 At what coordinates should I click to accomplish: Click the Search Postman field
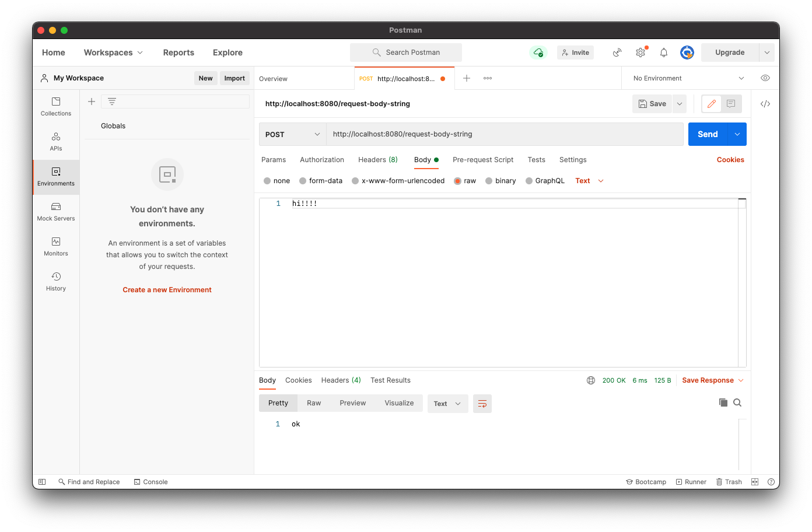(406, 52)
